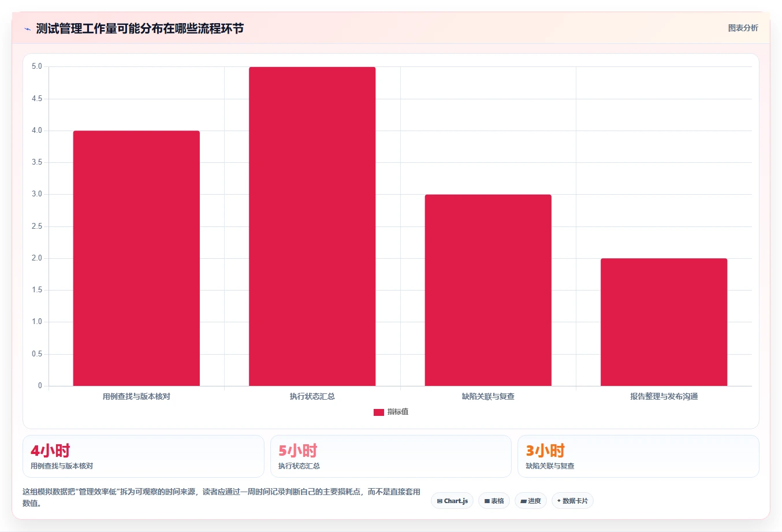Image resolution: width=782 pixels, height=532 pixels.
Task: Select the 用例查找与版本核对 bar
Action: pos(136,258)
